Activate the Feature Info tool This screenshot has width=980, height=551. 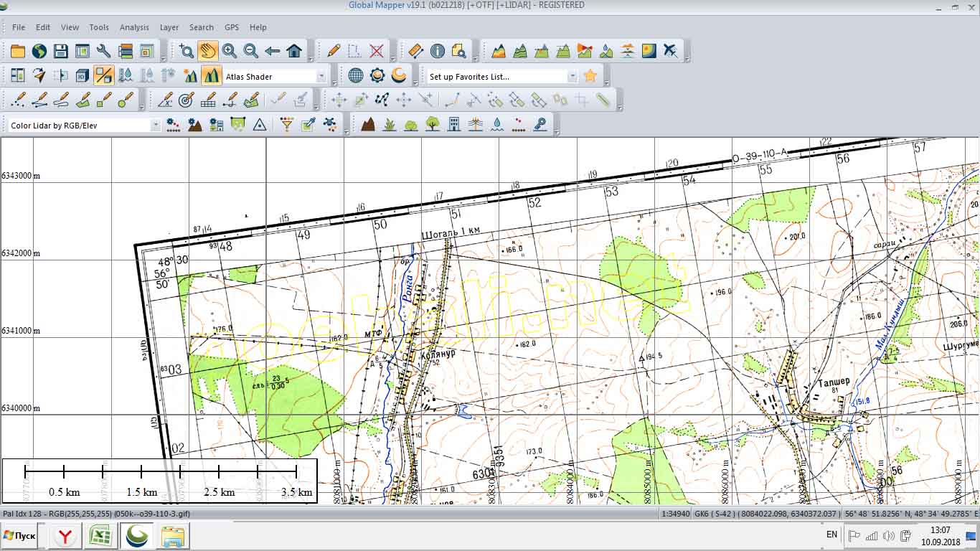click(437, 51)
